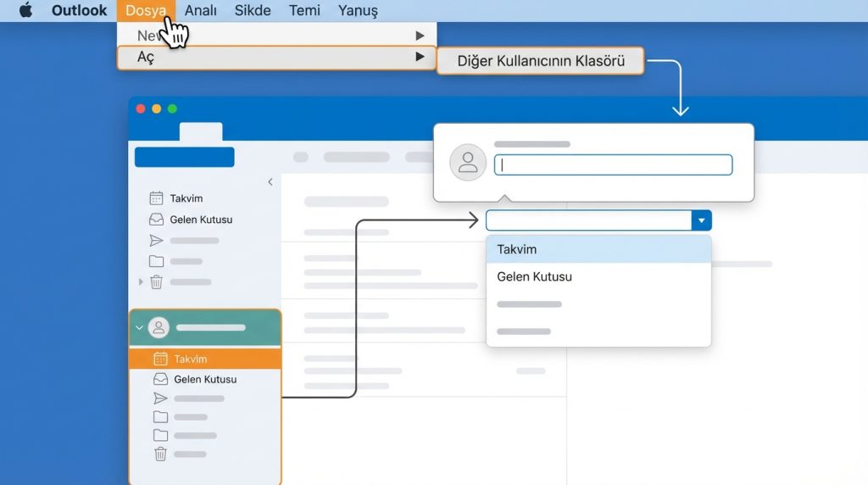Click the inbox icon in the main folder list
The image size is (868, 485).
click(x=156, y=220)
